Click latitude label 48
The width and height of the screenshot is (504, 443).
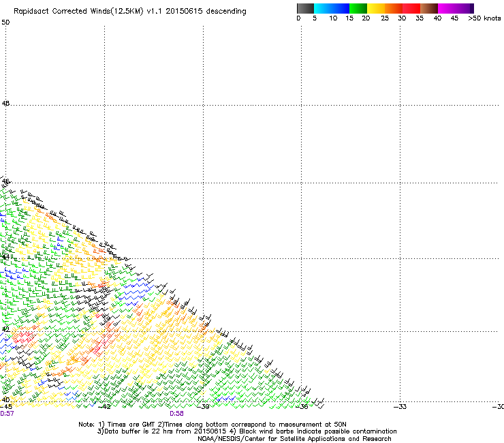tap(5, 104)
